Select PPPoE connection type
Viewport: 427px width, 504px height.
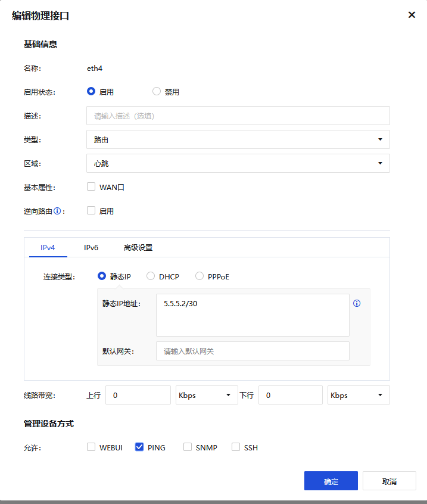pos(200,276)
